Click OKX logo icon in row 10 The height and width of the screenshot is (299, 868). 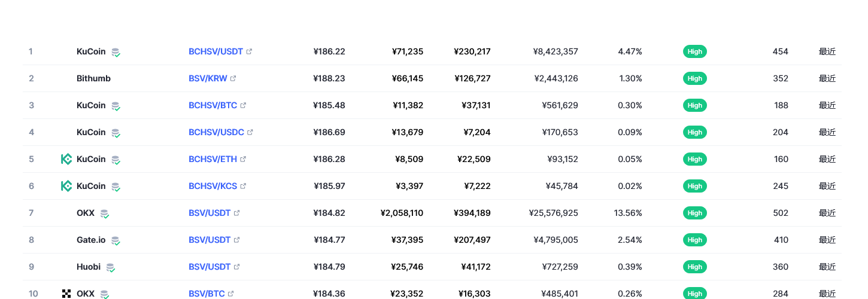point(66,294)
